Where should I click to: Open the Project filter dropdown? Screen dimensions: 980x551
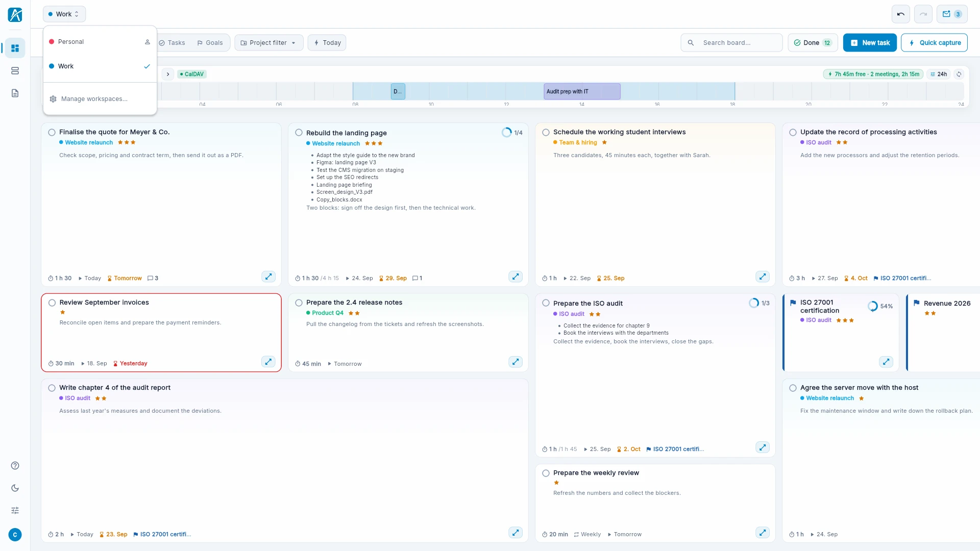tap(268, 43)
